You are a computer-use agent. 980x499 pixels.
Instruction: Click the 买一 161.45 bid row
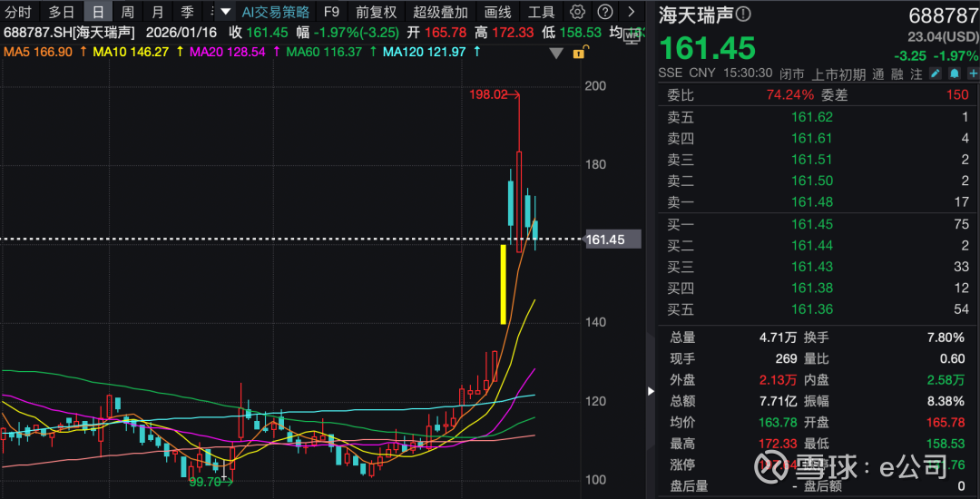pyautogui.click(x=817, y=224)
